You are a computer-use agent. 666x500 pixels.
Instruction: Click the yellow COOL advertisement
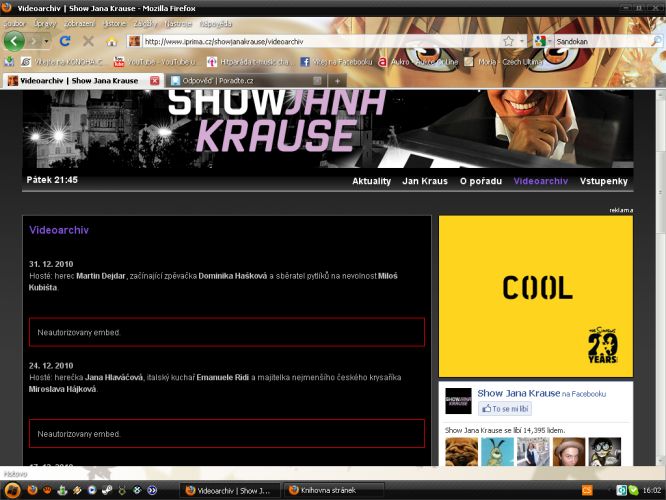[536, 296]
